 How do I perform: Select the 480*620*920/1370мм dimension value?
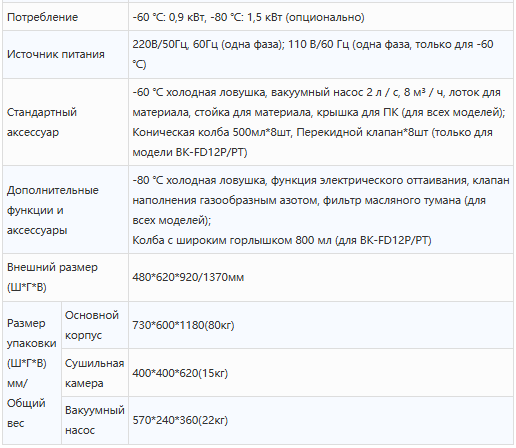click(188, 277)
